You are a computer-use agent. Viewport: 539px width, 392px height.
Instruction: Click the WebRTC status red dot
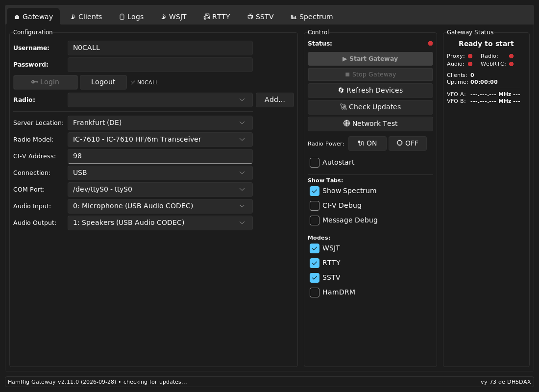pyautogui.click(x=511, y=64)
